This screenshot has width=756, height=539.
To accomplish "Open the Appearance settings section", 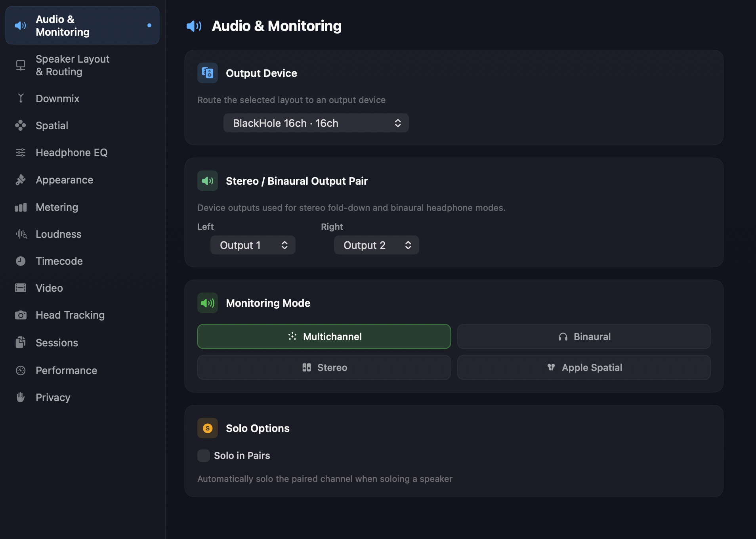I will pos(82,180).
